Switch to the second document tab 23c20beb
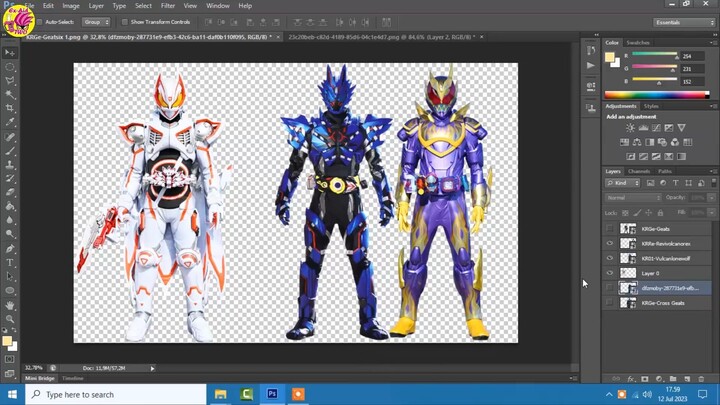The height and width of the screenshot is (405, 720). point(382,37)
